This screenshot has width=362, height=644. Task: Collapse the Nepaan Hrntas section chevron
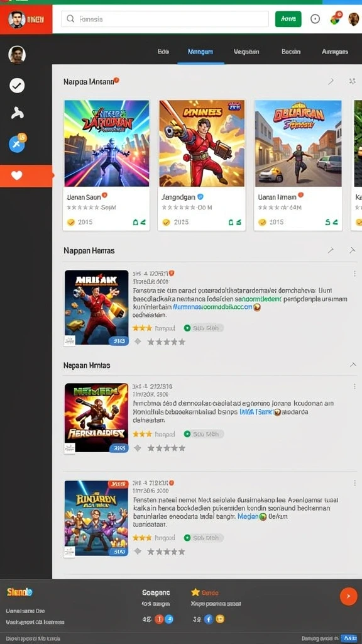353,365
